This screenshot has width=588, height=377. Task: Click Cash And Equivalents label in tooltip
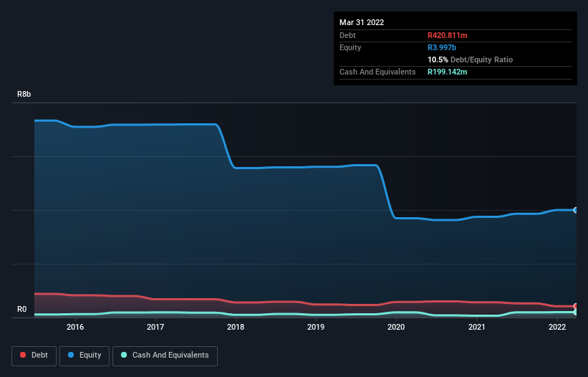[377, 72]
